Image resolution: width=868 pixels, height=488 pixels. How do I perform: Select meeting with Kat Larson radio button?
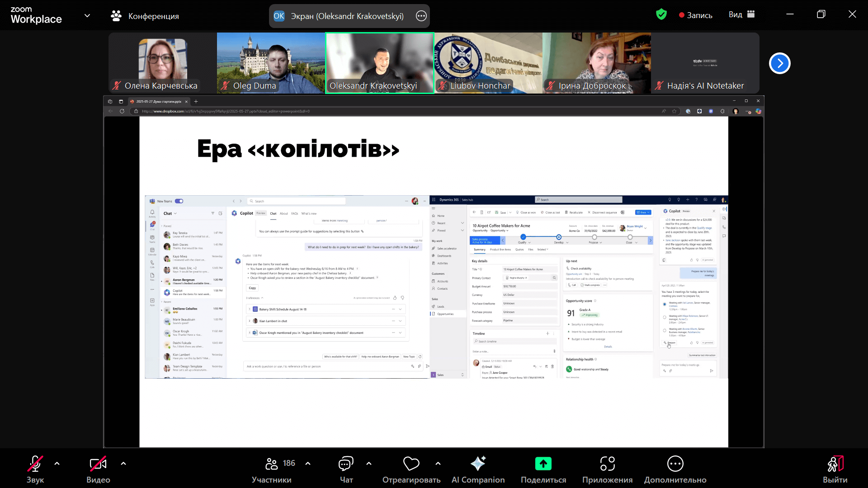point(665,304)
